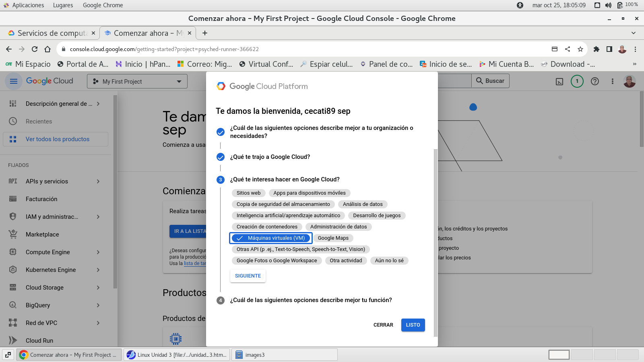This screenshot has width=644, height=362.
Task: Expand step 4 about your función
Action: (x=311, y=300)
